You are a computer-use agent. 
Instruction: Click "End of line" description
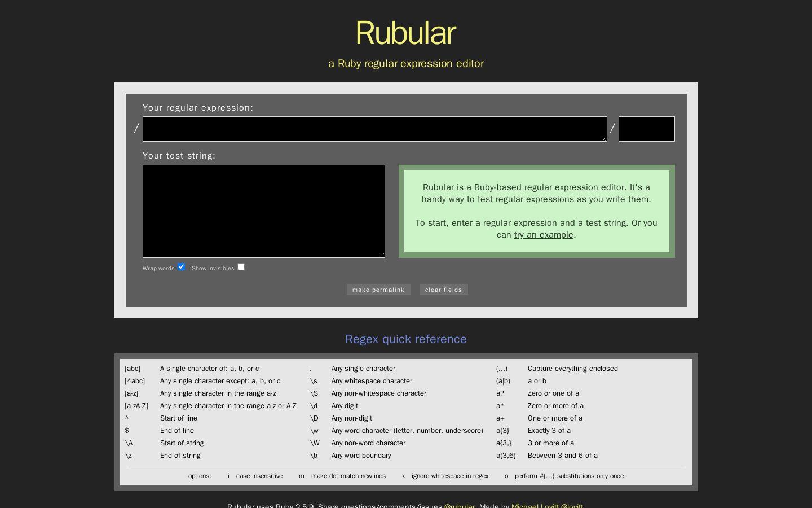coord(177,431)
